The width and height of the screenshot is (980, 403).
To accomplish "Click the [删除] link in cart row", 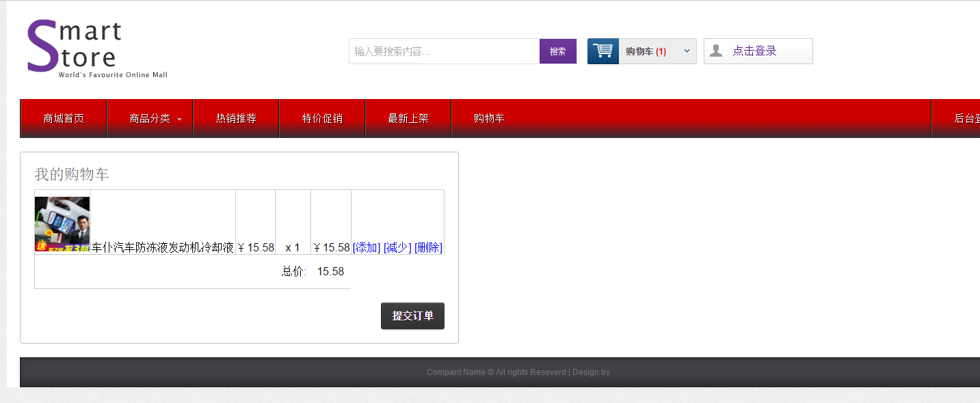I will (x=429, y=247).
